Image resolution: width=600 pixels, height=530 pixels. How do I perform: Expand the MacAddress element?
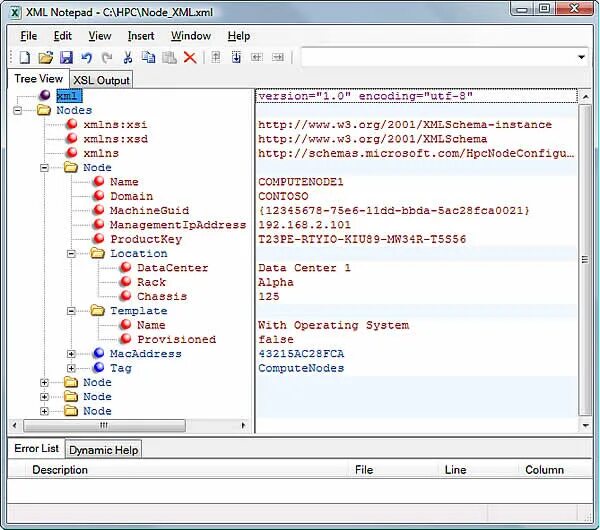[71, 354]
